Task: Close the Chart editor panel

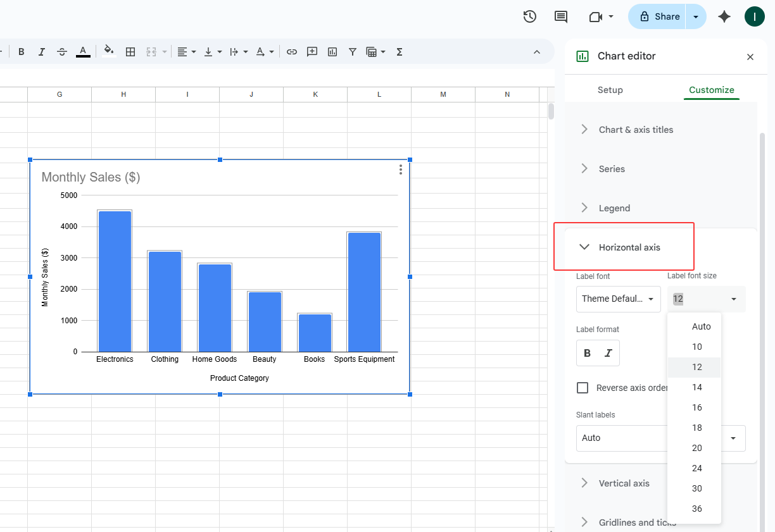Action: (x=750, y=57)
